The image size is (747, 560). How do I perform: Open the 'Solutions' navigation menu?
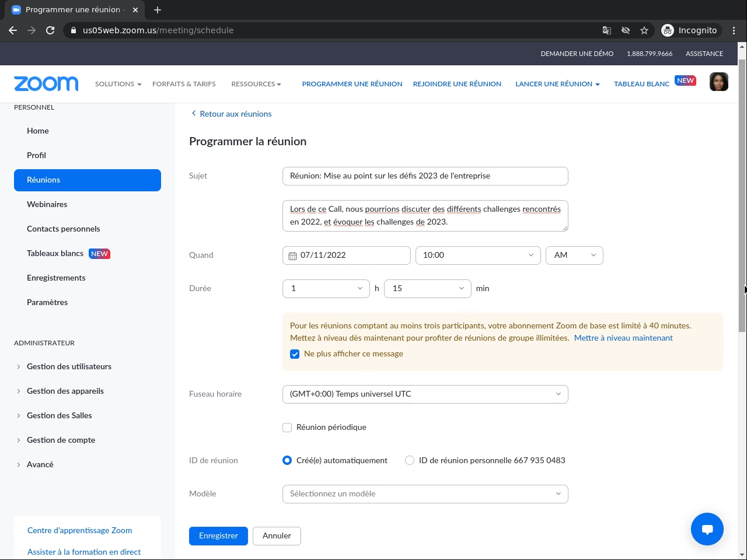pos(118,84)
